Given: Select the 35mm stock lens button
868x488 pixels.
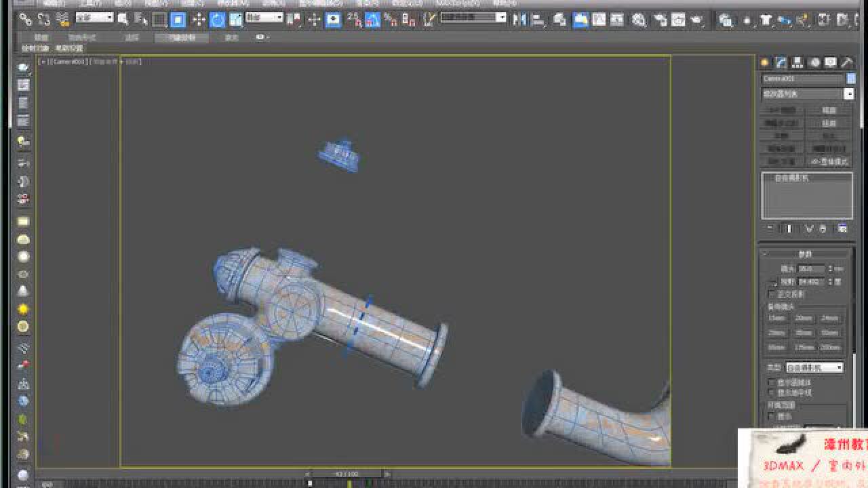Looking at the screenshot, I should (x=804, y=333).
